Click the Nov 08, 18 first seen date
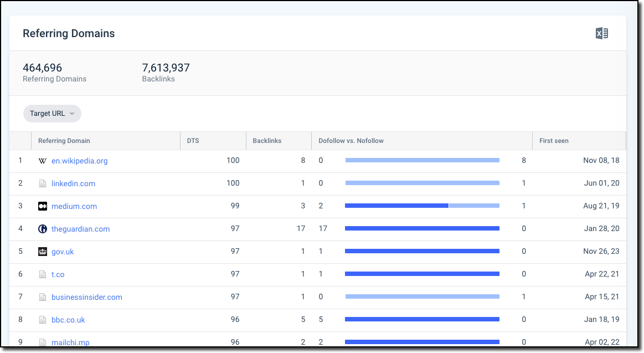 [x=601, y=160]
